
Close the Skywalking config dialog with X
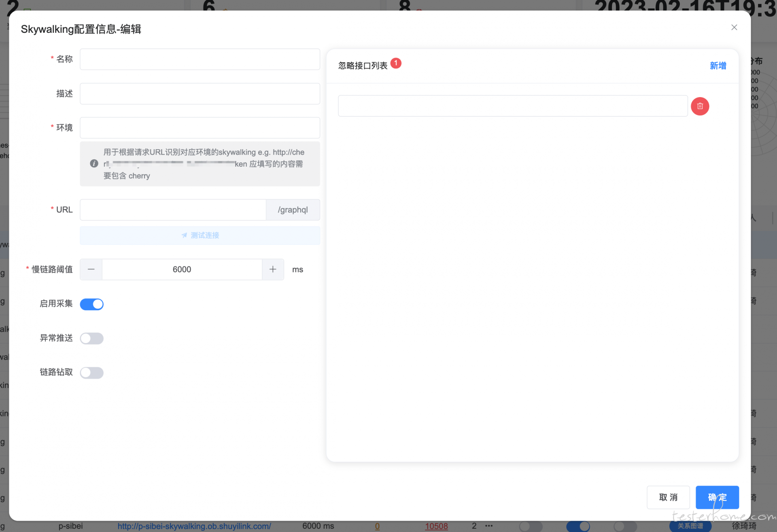coord(734,28)
